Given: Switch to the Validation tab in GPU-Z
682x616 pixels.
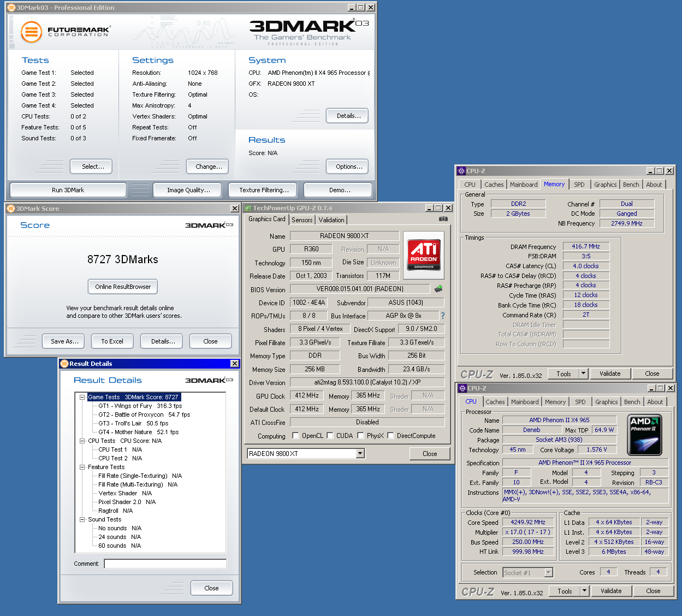Looking at the screenshot, I should click(331, 220).
